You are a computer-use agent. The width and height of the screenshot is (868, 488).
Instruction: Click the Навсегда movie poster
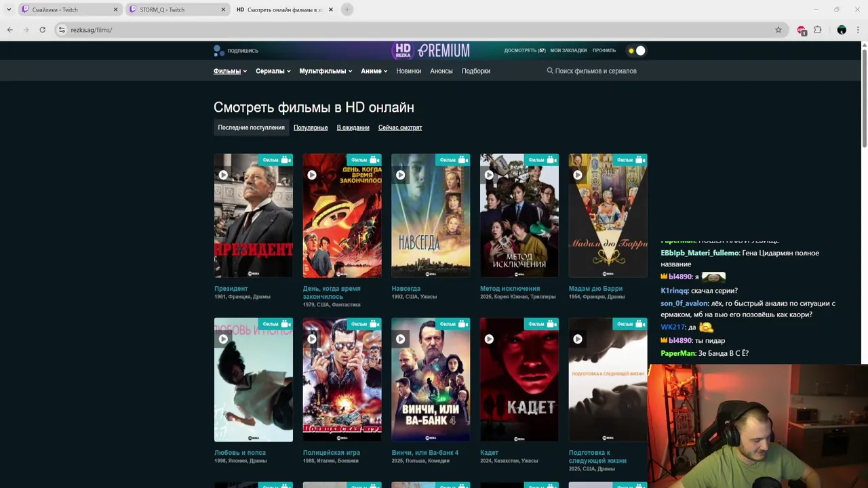point(431,216)
